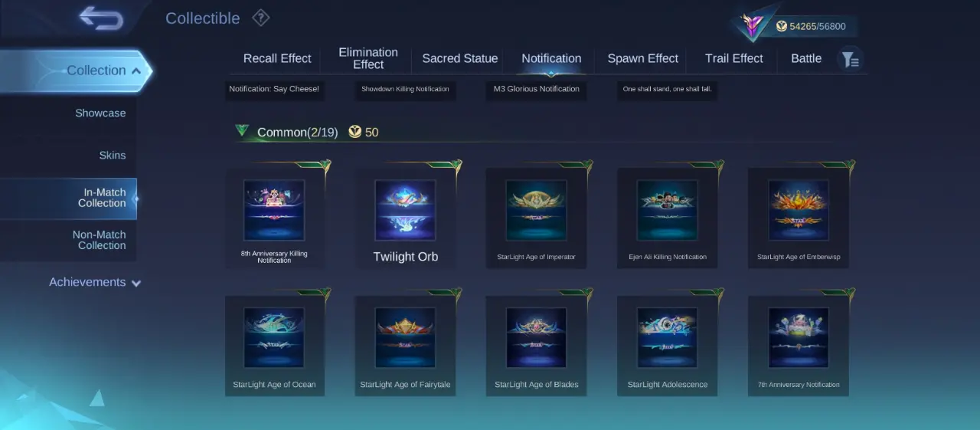Go back using the return arrow
The width and height of the screenshot is (980, 430).
click(x=101, y=18)
